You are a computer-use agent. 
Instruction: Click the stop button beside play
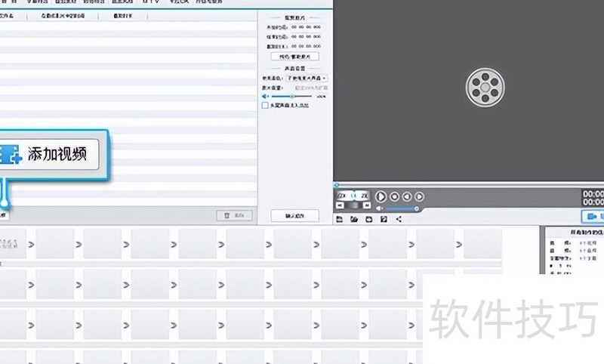(394, 197)
